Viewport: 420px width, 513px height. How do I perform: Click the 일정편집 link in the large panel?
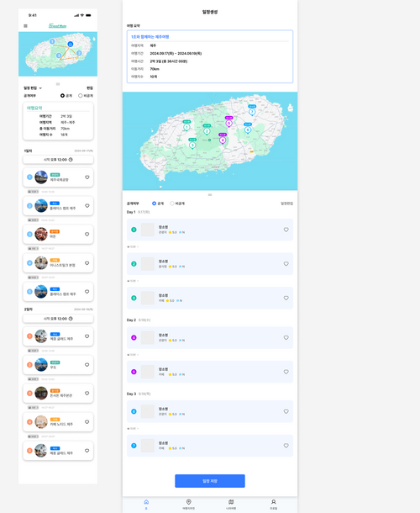point(286,204)
